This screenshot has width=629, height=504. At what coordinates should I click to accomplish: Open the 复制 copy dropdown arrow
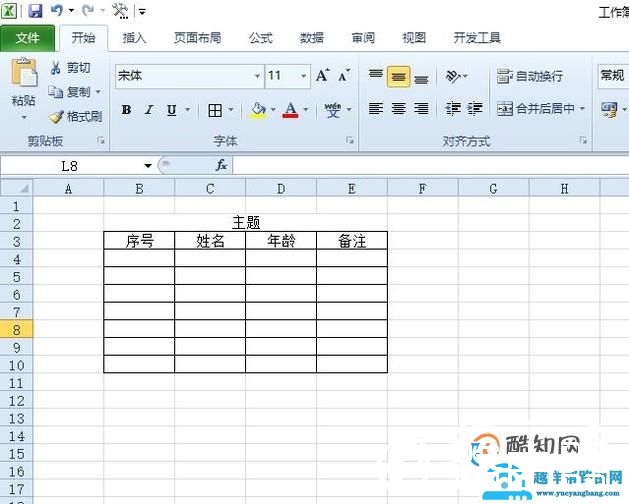point(98,92)
